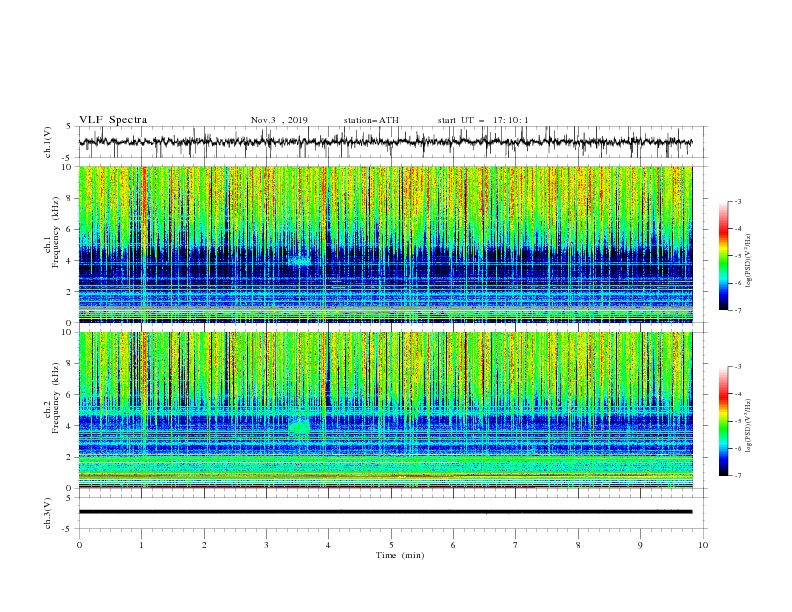
Task: Click the ch.1 spectrogram "4" kHz tick
Action: [70, 261]
